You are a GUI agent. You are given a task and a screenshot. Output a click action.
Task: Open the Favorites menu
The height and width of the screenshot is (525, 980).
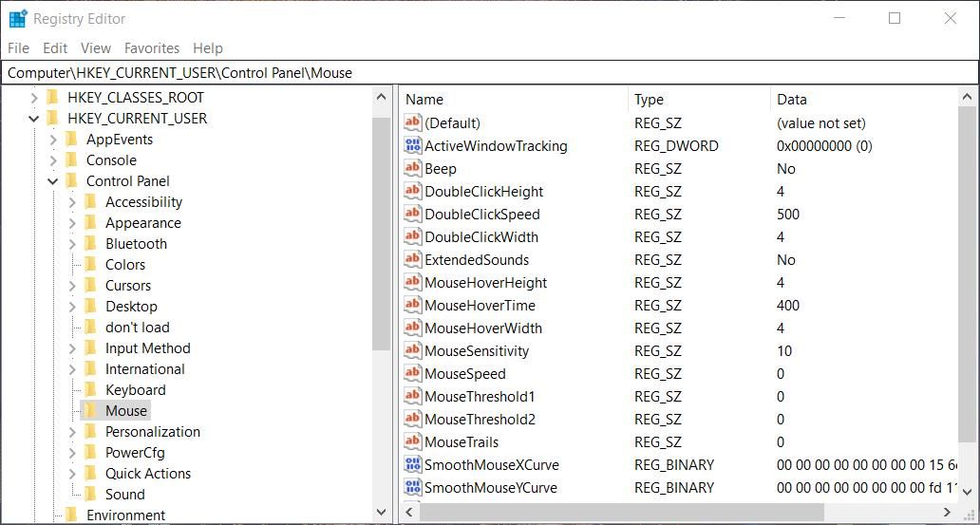[151, 47]
